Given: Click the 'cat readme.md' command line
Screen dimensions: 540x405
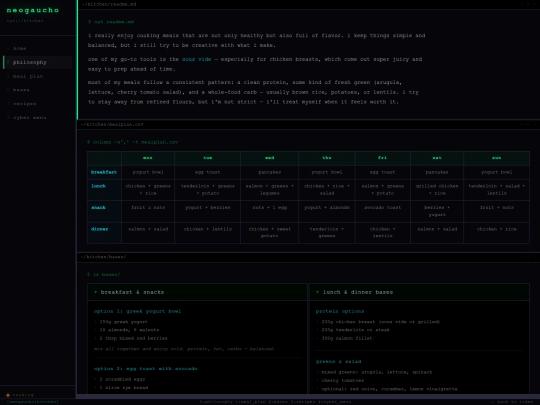Looking at the screenshot, I should [x=111, y=22].
